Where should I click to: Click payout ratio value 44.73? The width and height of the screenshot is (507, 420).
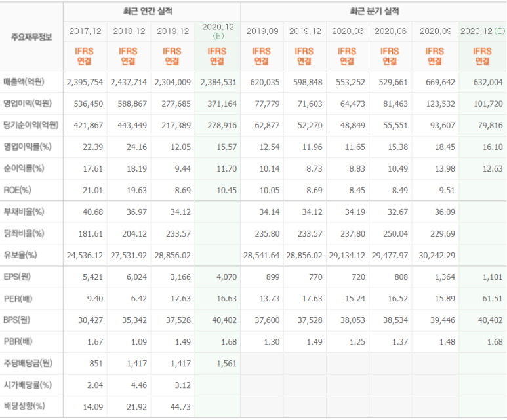181,407
